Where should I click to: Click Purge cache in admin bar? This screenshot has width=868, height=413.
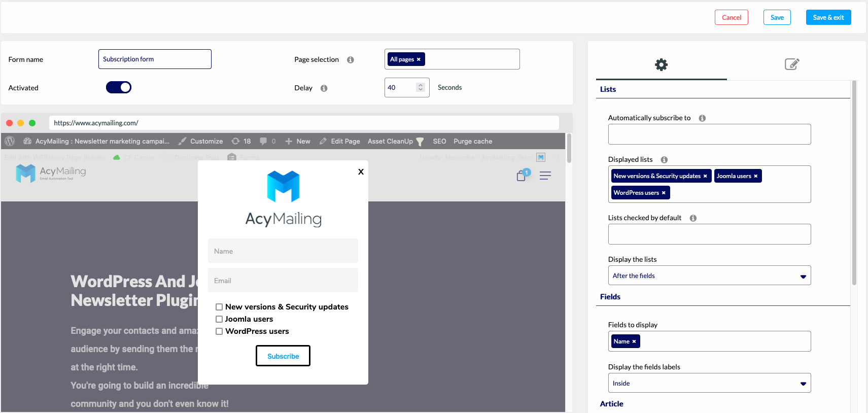pos(473,141)
